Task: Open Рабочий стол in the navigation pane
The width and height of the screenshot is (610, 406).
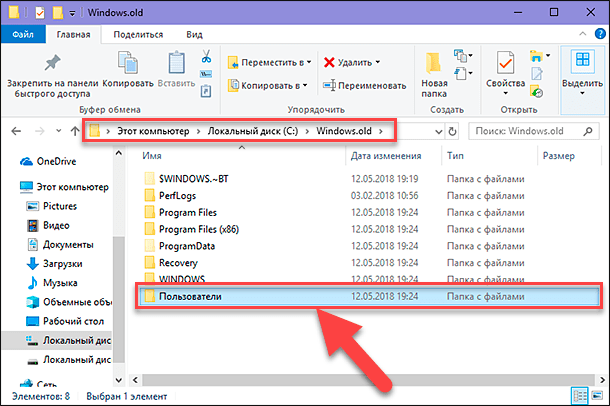Action: (x=65, y=321)
